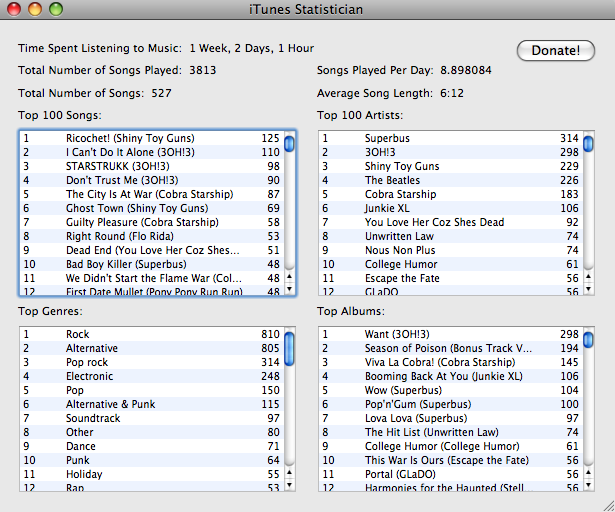The width and height of the screenshot is (615, 512).
Task: Select song I Can't Do It Alone (3OH!3)
Action: pos(152,152)
